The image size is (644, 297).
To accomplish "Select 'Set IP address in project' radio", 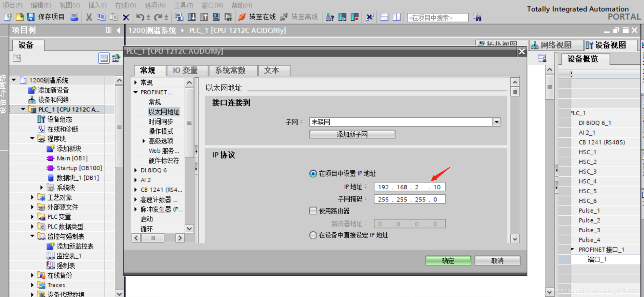I will coord(313,173).
